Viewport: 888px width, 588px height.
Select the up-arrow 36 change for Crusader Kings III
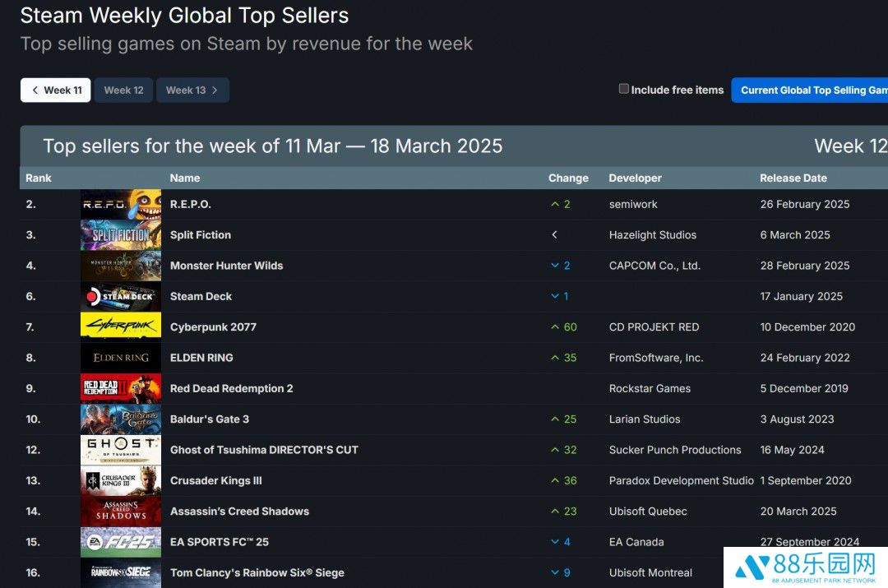point(563,480)
